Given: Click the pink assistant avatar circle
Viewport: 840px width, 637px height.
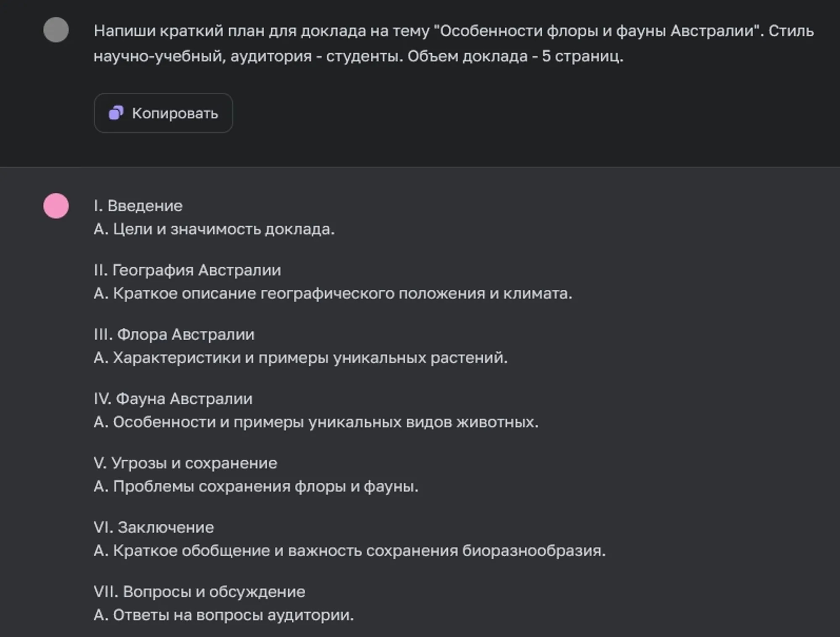Looking at the screenshot, I should click(x=56, y=206).
